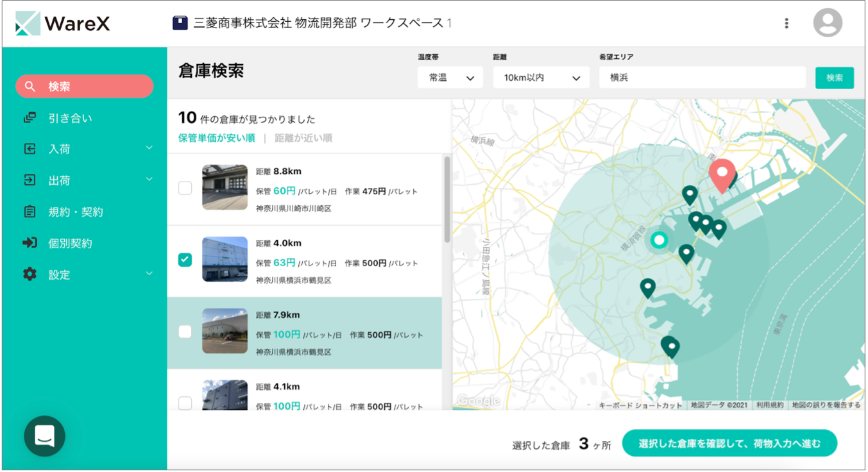The height and width of the screenshot is (472, 868).
Task: Sort results by 距離が近い順
Action: point(303,138)
